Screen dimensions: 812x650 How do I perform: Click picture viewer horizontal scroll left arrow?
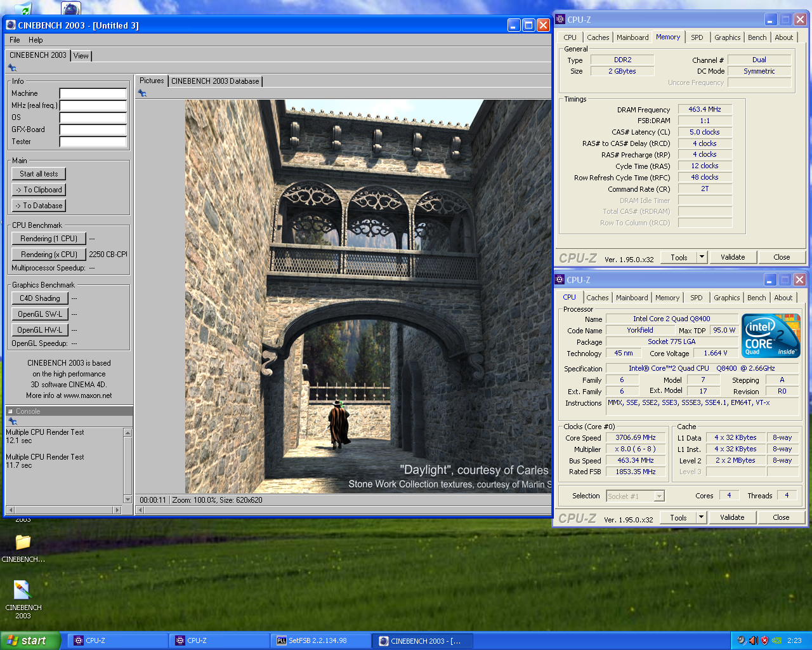(141, 510)
